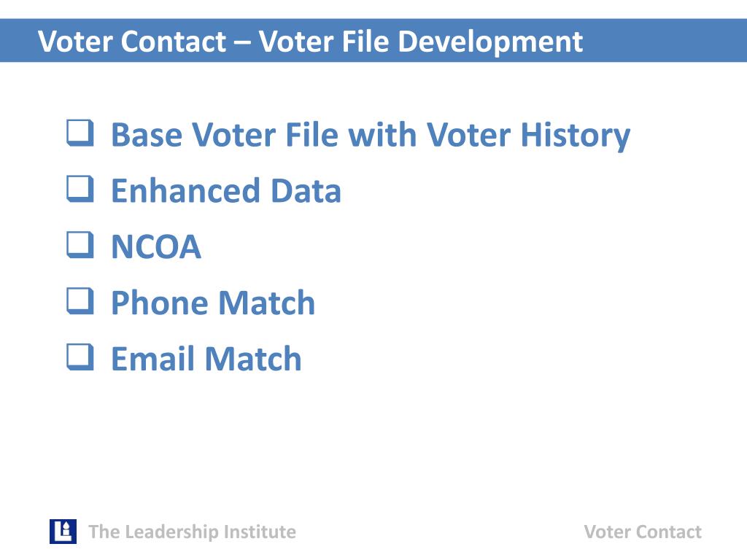This screenshot has width=747, height=560.
Task: Toggle the NCOA checkbox bullet
Action: 80,245
